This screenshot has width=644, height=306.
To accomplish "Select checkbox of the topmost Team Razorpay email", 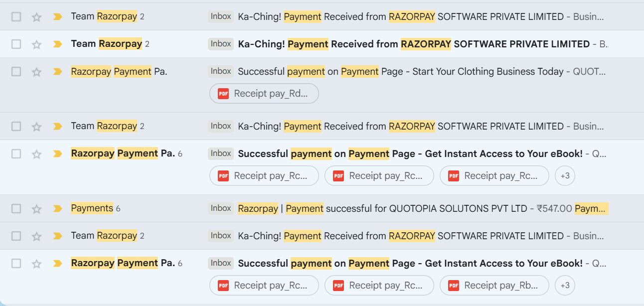I will pyautogui.click(x=16, y=17).
